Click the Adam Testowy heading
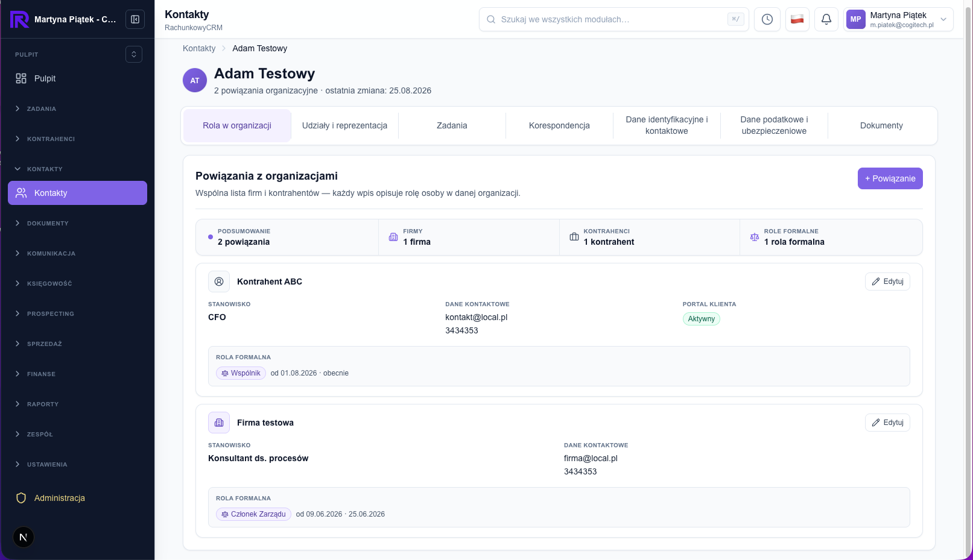Screen dimensions: 973x560 [x=265, y=74]
